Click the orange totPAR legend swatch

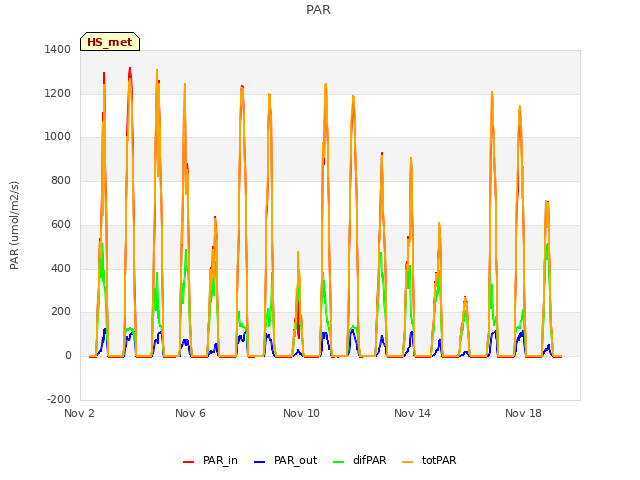(407, 462)
